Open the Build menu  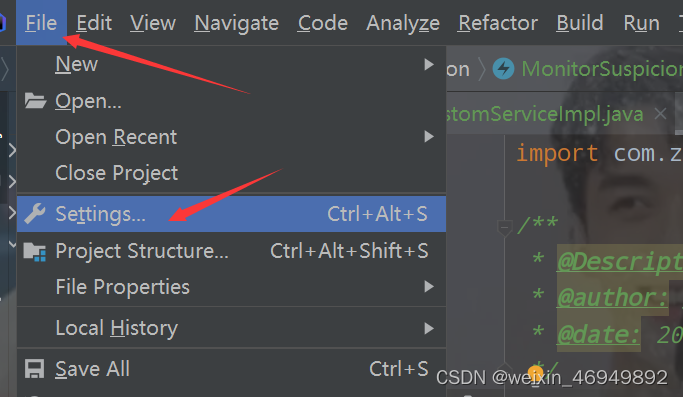580,23
